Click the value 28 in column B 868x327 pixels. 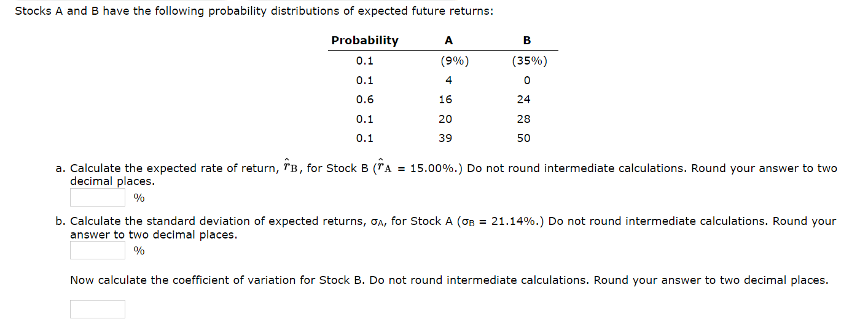pos(523,119)
